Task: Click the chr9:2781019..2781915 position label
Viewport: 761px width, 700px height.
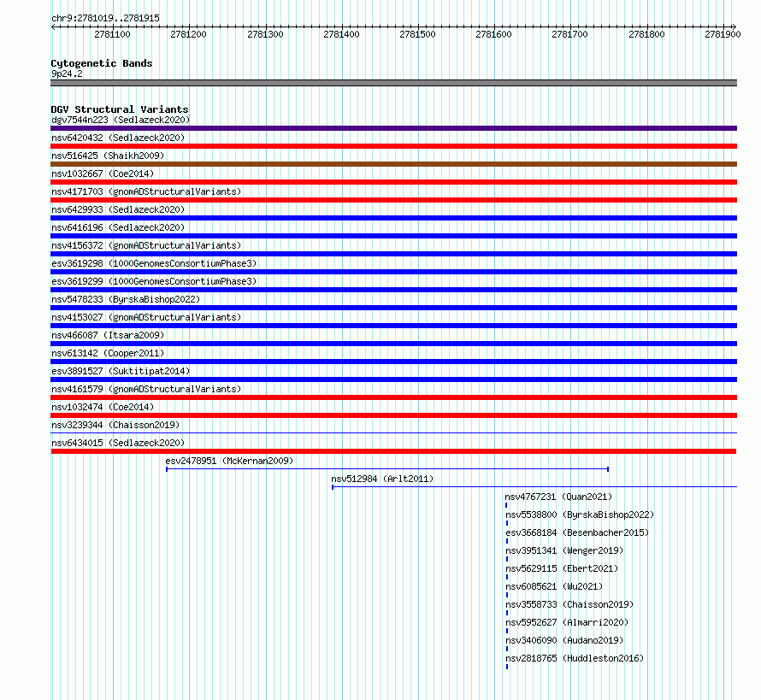Action: point(105,19)
